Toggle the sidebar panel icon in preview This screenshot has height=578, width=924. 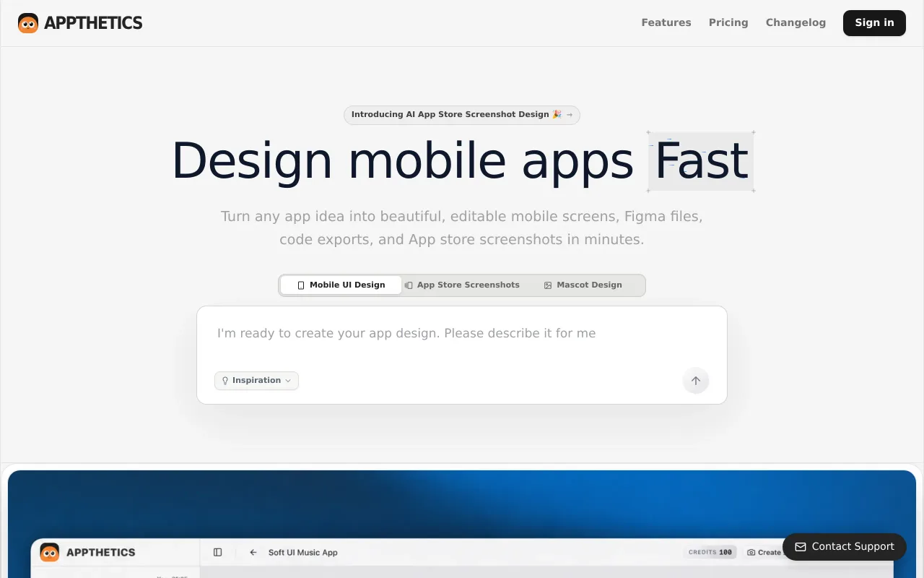point(218,552)
